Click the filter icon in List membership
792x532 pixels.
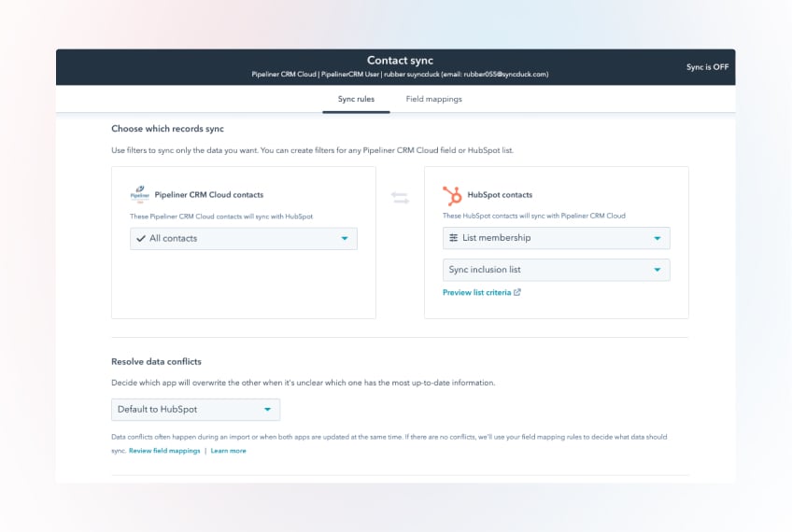[x=454, y=238]
